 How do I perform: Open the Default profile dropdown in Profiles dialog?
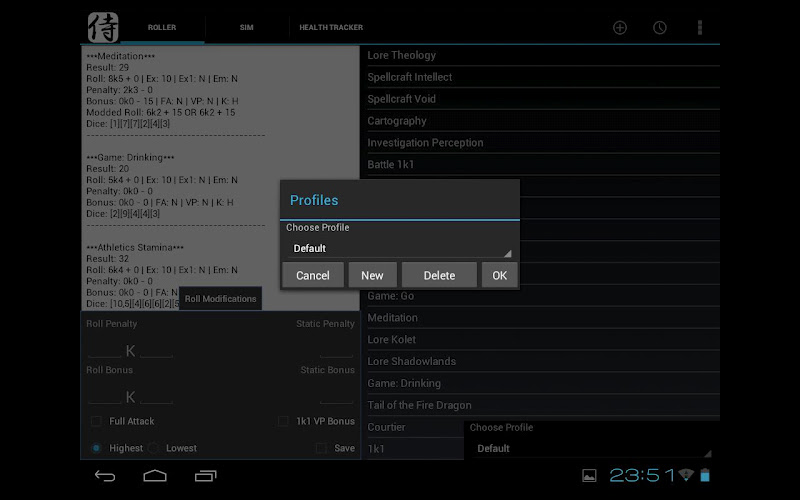[399, 248]
